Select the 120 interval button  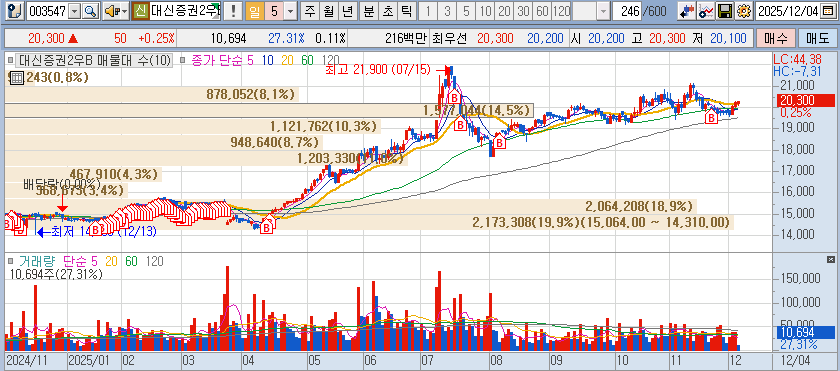[x=561, y=10]
